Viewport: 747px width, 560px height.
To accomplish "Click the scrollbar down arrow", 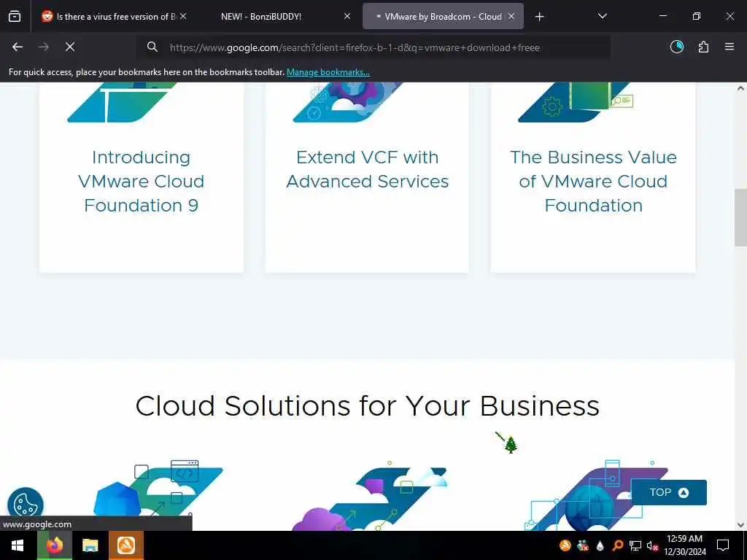I will [740, 525].
